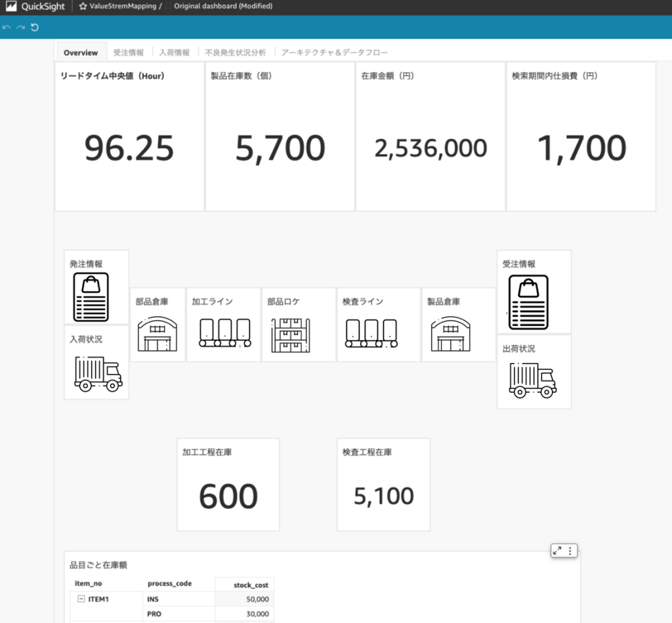Switch to the 入荷情報 tab
672x623 pixels.
(175, 52)
